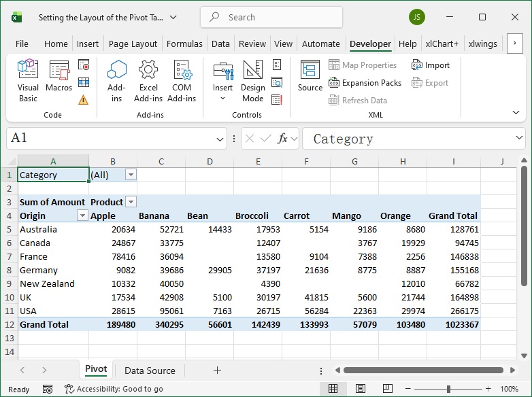Zoom in with the plus button
This screenshot has width=532, height=397.
point(488,389)
